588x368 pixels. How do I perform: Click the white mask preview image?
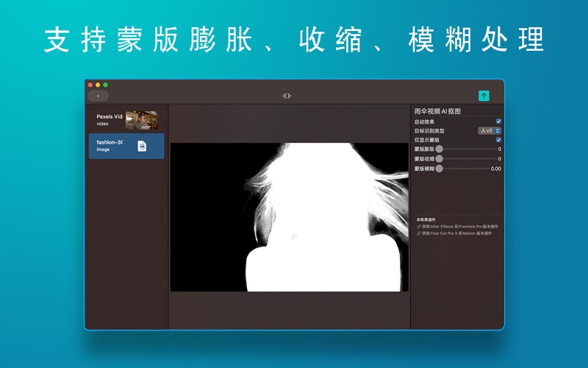(x=289, y=216)
